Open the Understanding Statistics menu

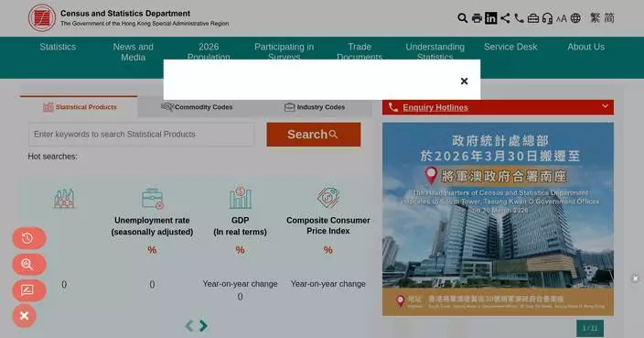pos(435,52)
